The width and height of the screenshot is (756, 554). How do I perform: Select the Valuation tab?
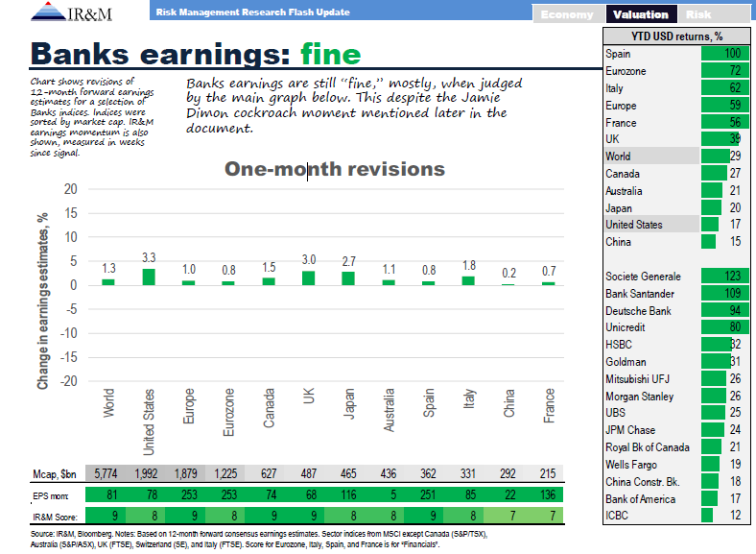(641, 14)
